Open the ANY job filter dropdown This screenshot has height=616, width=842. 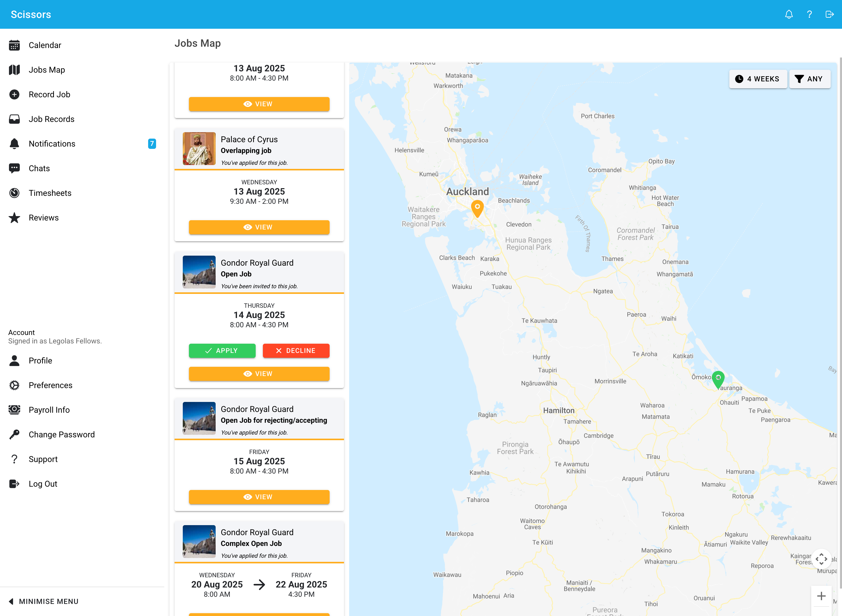point(809,79)
